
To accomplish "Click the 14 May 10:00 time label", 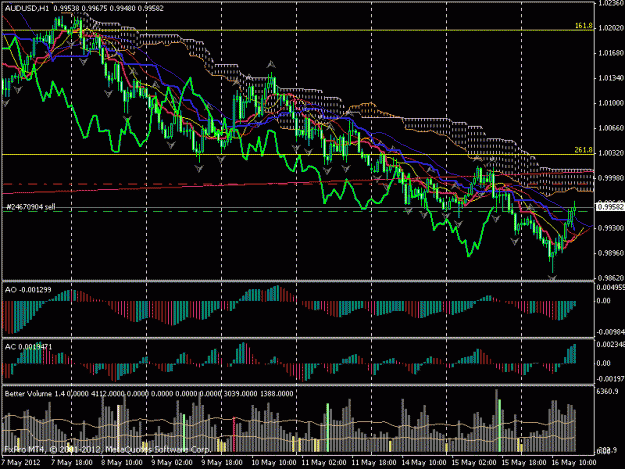I will coord(424,463).
